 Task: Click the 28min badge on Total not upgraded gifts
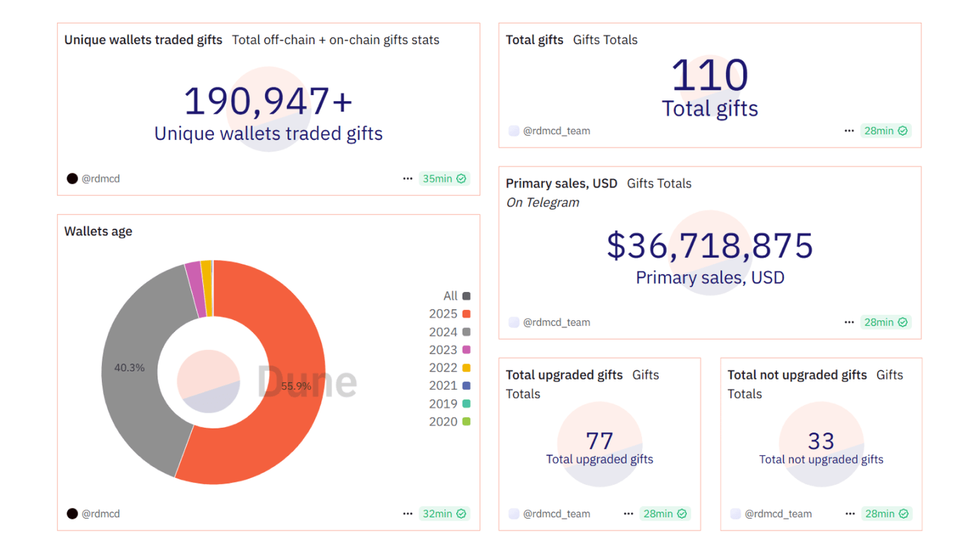(887, 514)
